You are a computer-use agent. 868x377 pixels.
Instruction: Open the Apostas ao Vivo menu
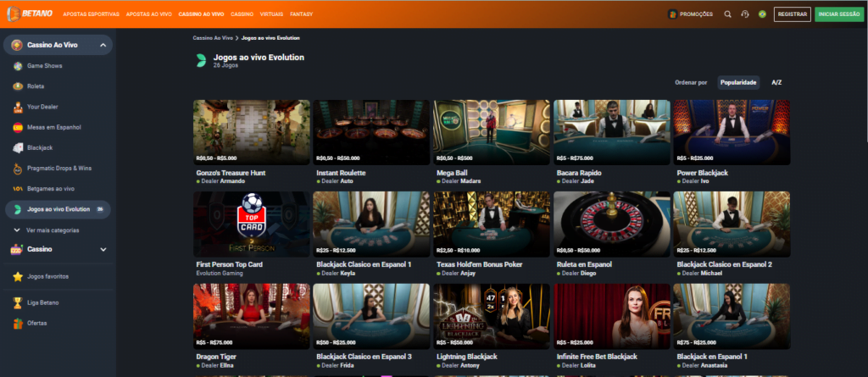pos(149,14)
